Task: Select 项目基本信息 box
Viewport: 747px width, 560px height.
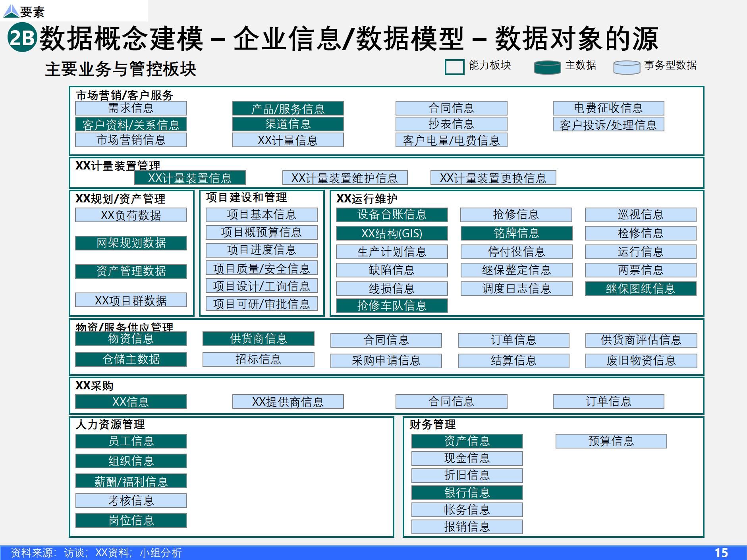Action: [x=262, y=215]
